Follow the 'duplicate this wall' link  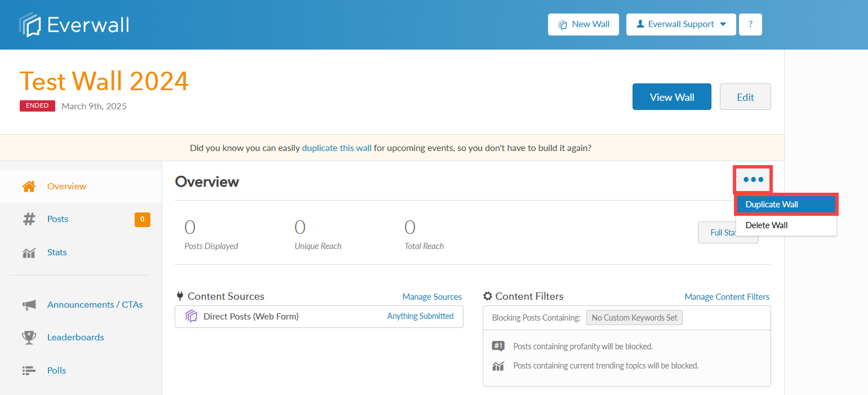(337, 148)
